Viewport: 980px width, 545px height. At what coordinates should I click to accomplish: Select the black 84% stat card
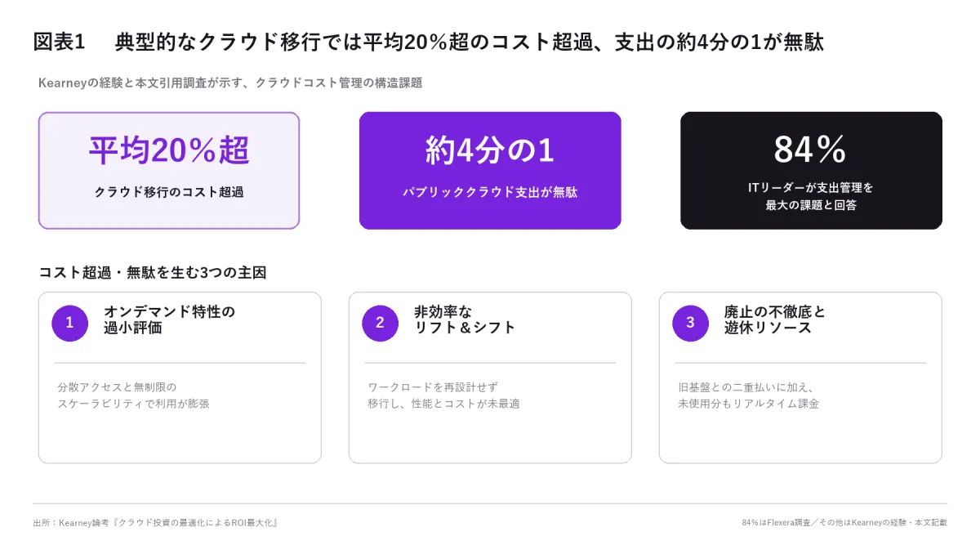coord(811,171)
